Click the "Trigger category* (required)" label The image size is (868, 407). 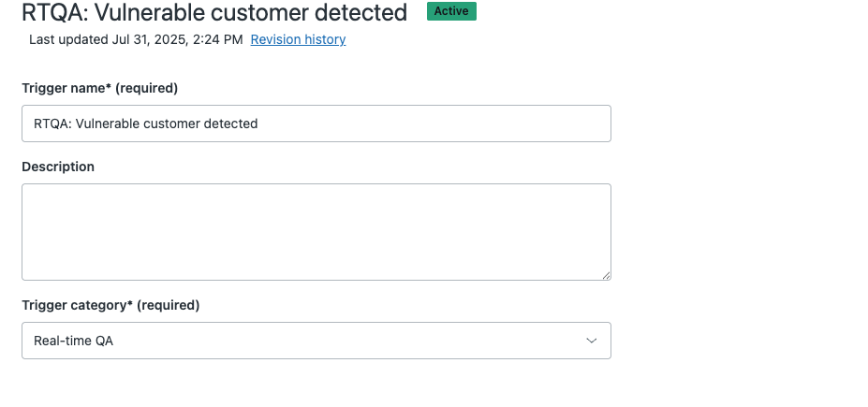110,305
